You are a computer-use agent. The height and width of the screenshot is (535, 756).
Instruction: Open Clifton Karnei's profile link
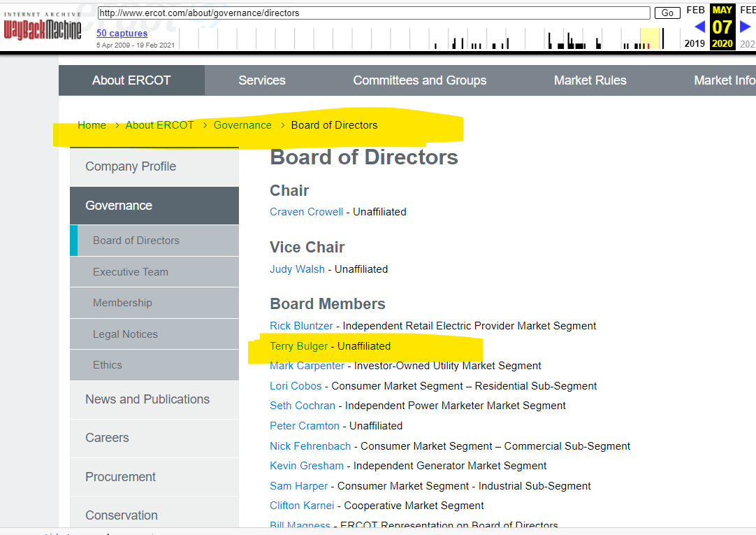point(302,506)
